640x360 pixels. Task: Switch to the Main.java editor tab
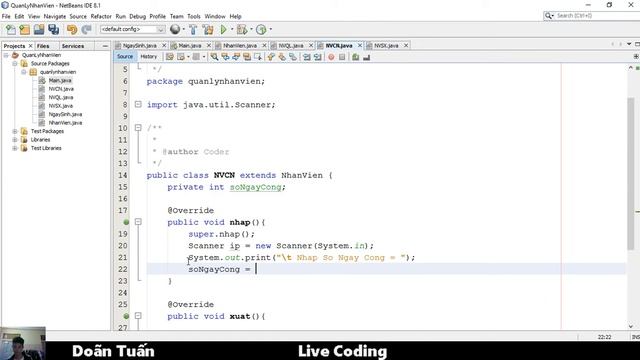[x=190, y=45]
